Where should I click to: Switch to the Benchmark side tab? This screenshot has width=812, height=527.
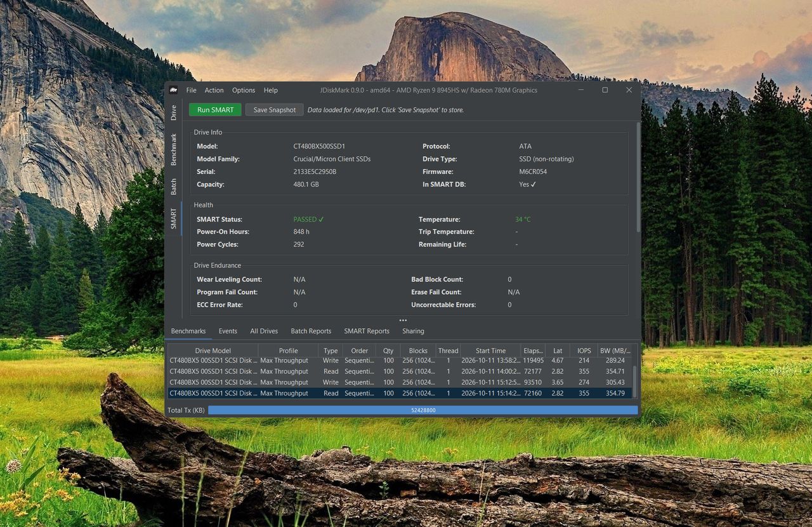173,149
